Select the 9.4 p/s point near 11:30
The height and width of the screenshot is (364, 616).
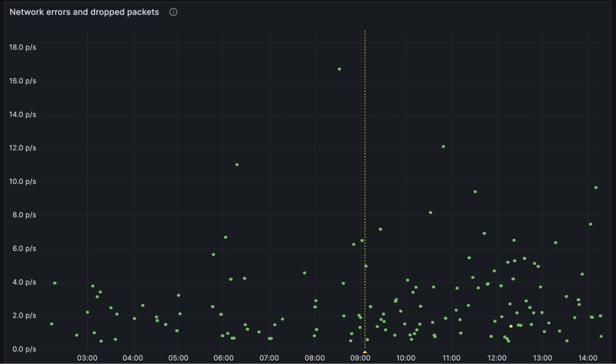point(475,191)
